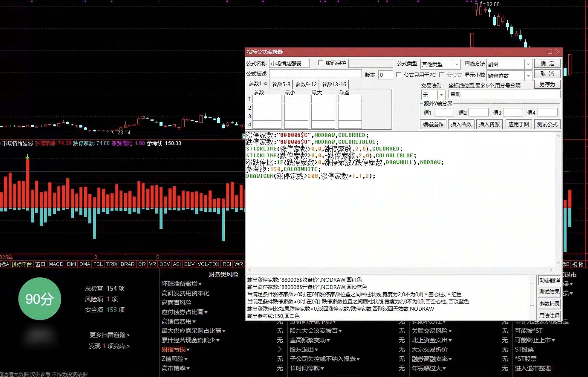Click the 90分 green score circle

(x=40, y=299)
